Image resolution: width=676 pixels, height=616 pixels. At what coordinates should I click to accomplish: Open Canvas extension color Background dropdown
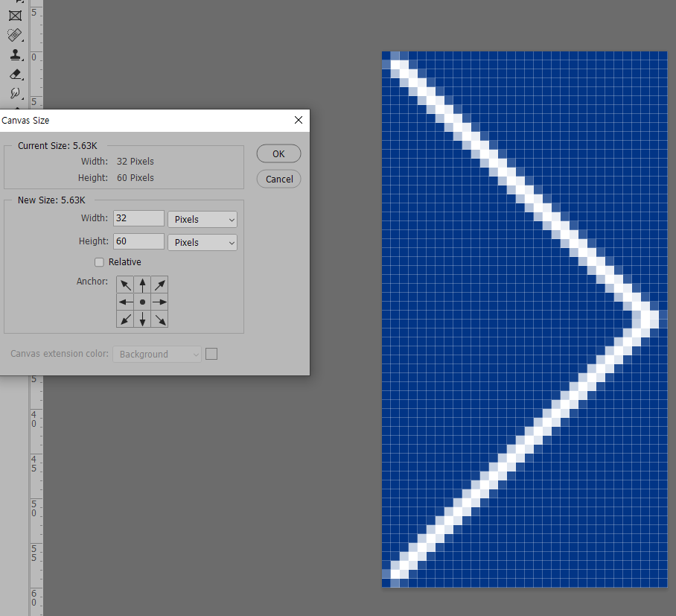157,354
